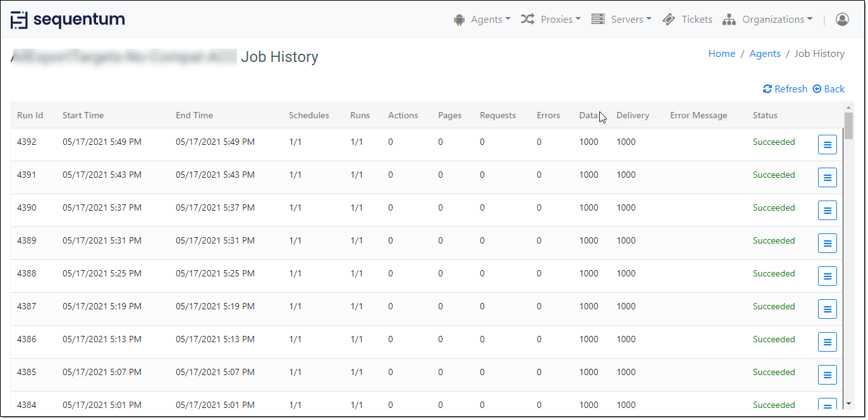Expand the Servers dropdown menu
This screenshot has height=420, width=868.
point(621,20)
